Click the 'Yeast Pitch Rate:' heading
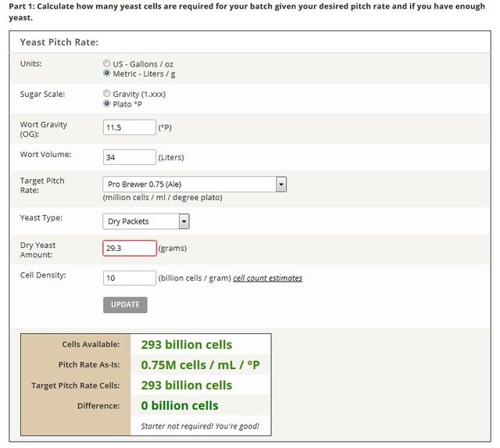The width and height of the screenshot is (500, 448). [x=59, y=42]
